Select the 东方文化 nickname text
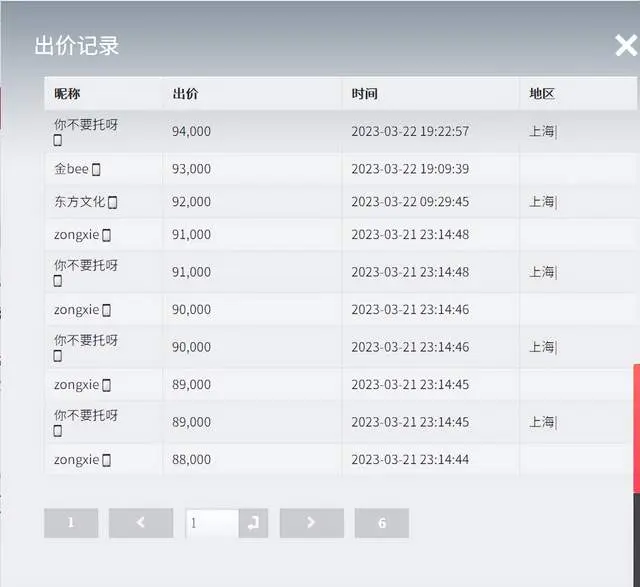 (x=79, y=202)
